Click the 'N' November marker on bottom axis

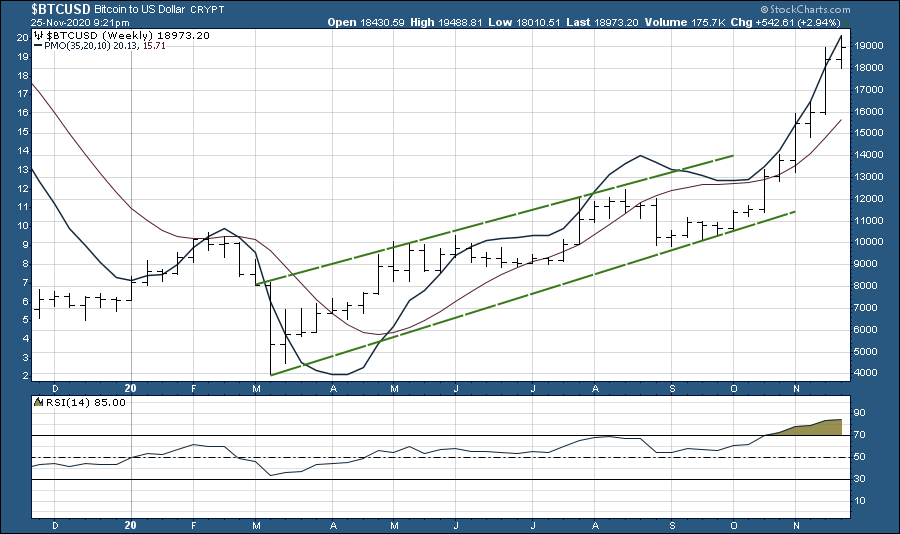coord(797,386)
